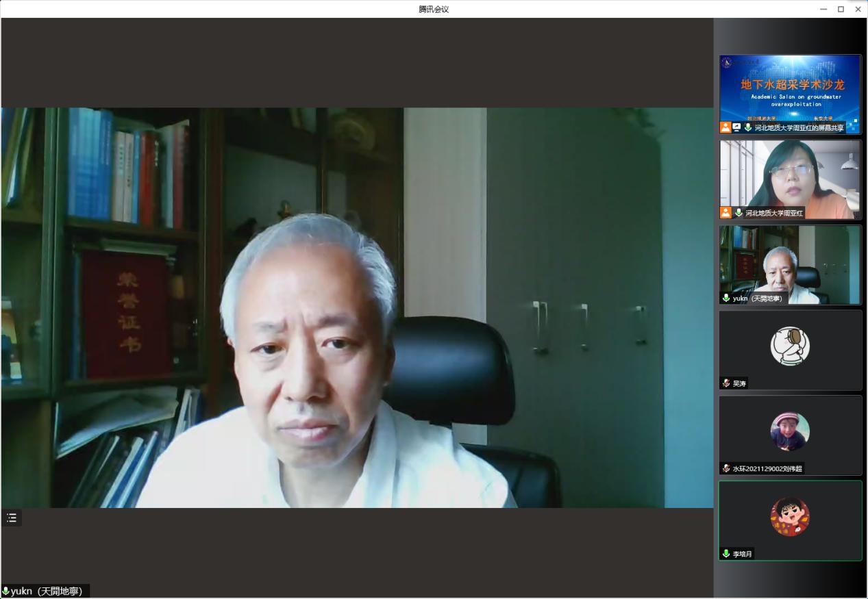Select the 地下水超采学术沙龙 screen share thumbnail
Viewport: 868px width, 599px height.
coord(790,89)
